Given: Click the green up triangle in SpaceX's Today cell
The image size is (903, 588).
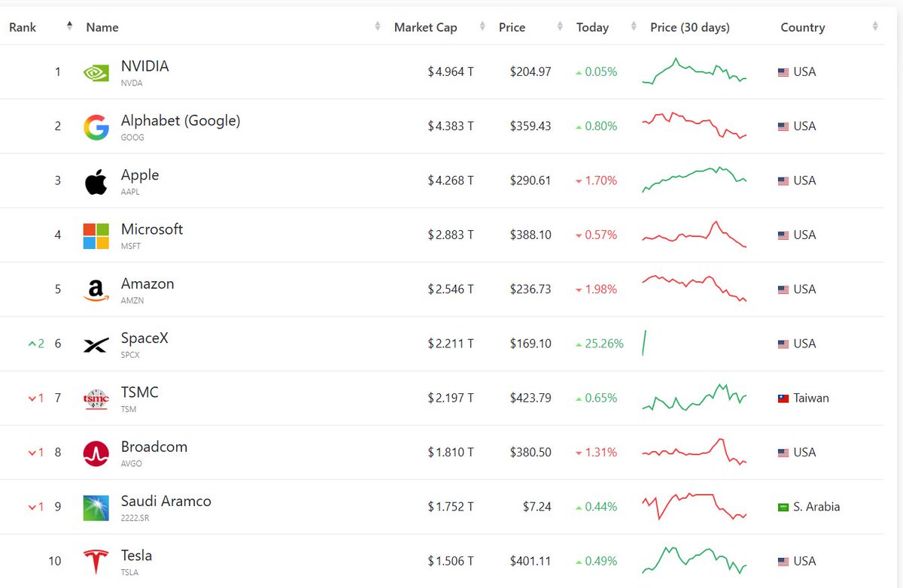Looking at the screenshot, I should [579, 344].
